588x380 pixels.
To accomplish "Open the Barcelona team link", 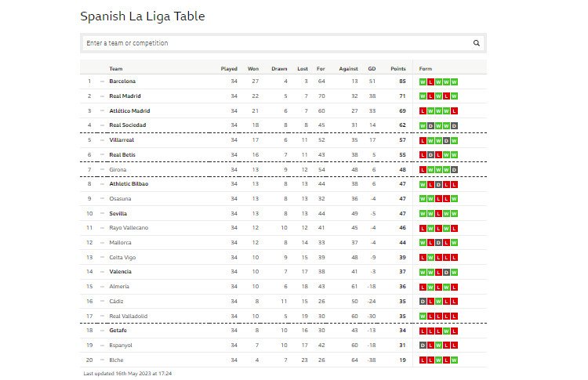I will [122, 81].
